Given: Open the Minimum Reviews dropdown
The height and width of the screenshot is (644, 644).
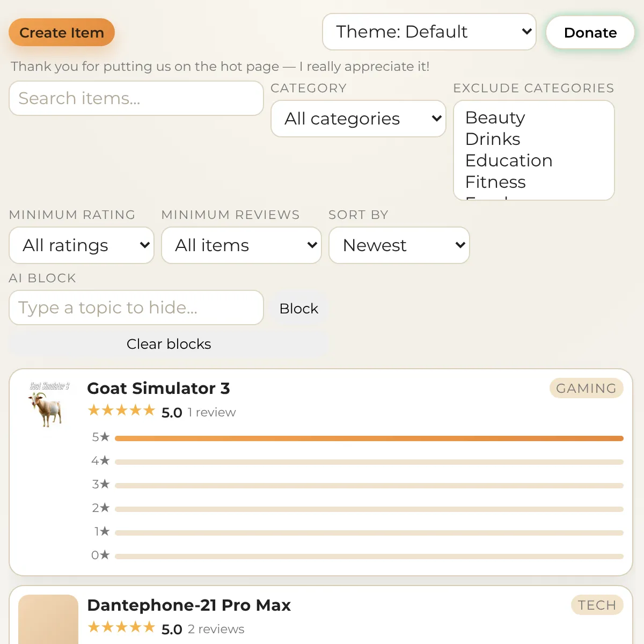Looking at the screenshot, I should click(241, 245).
